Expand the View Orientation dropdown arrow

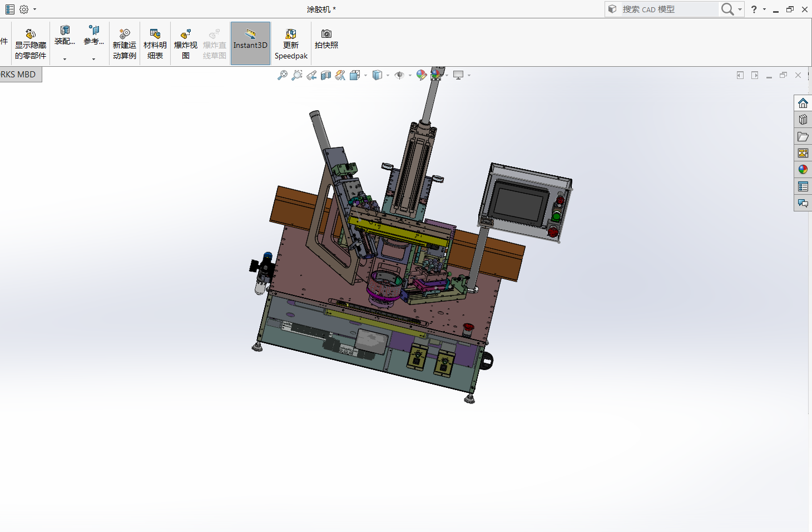coord(365,75)
